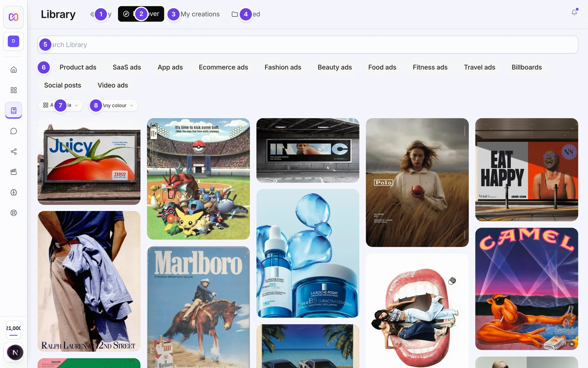Select the Social posts category

coord(62,85)
